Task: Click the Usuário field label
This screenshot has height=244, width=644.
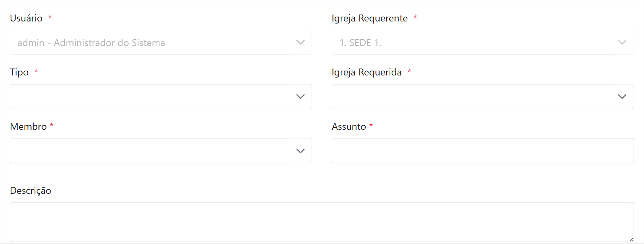Action: coord(26,18)
